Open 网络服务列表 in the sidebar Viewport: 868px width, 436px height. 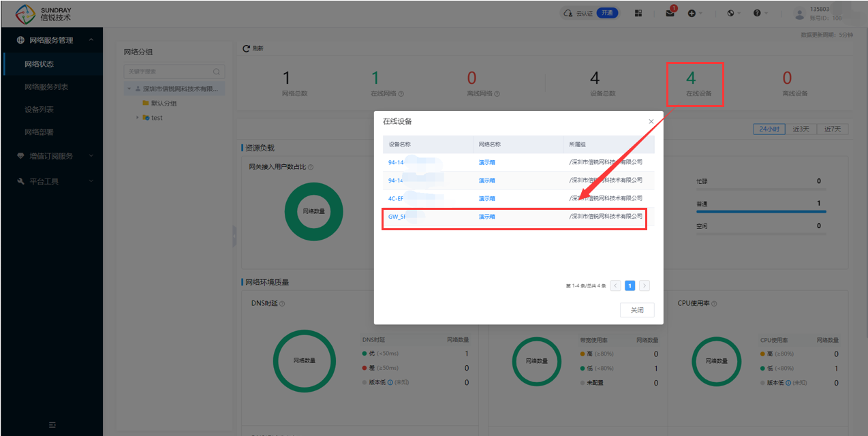pos(46,87)
